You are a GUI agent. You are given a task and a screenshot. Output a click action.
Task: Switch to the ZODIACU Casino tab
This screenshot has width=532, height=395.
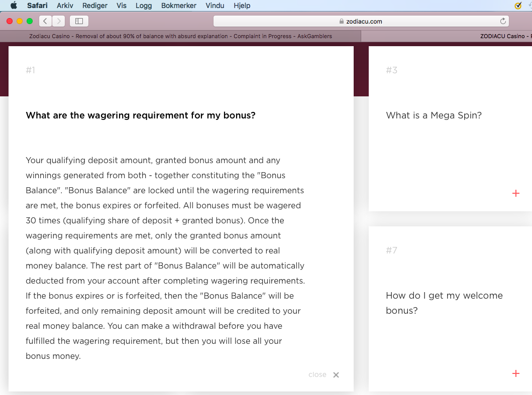(447, 36)
